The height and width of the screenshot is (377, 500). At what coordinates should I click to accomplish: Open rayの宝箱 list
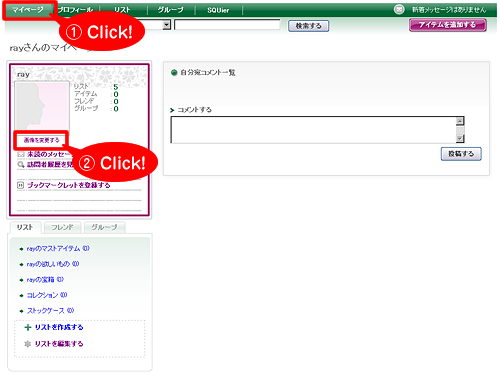pos(45,279)
